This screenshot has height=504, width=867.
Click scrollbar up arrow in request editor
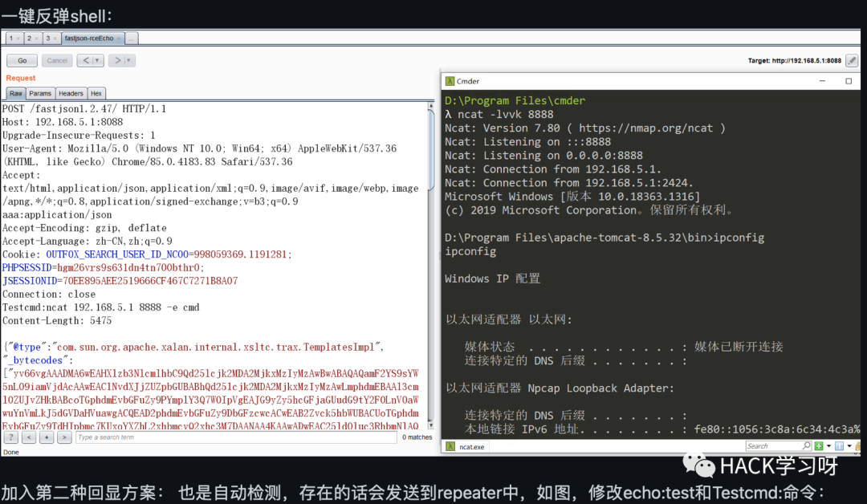[x=431, y=106]
